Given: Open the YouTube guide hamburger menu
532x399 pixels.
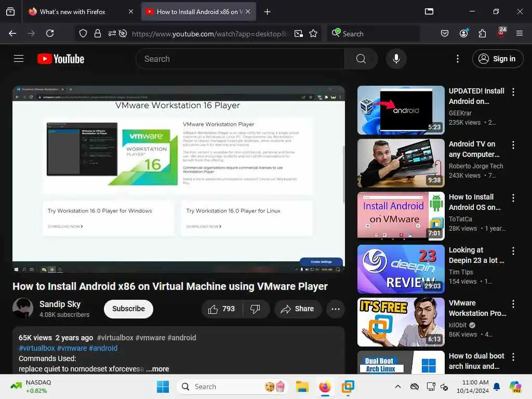Looking at the screenshot, I should click(x=19, y=59).
